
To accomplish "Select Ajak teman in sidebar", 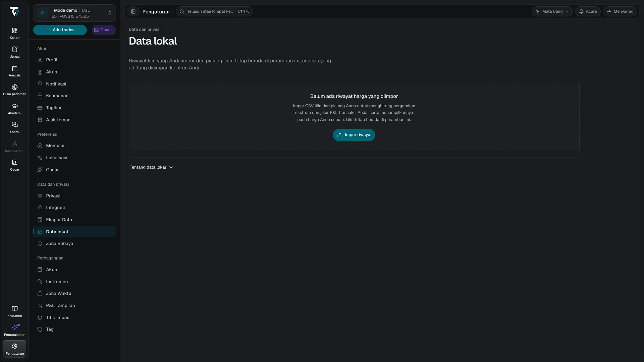I will point(74,120).
